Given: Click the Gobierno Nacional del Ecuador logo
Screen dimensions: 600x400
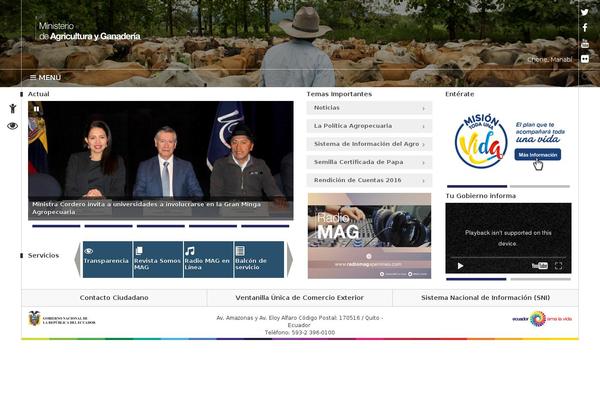Looking at the screenshot, I should (62, 319).
